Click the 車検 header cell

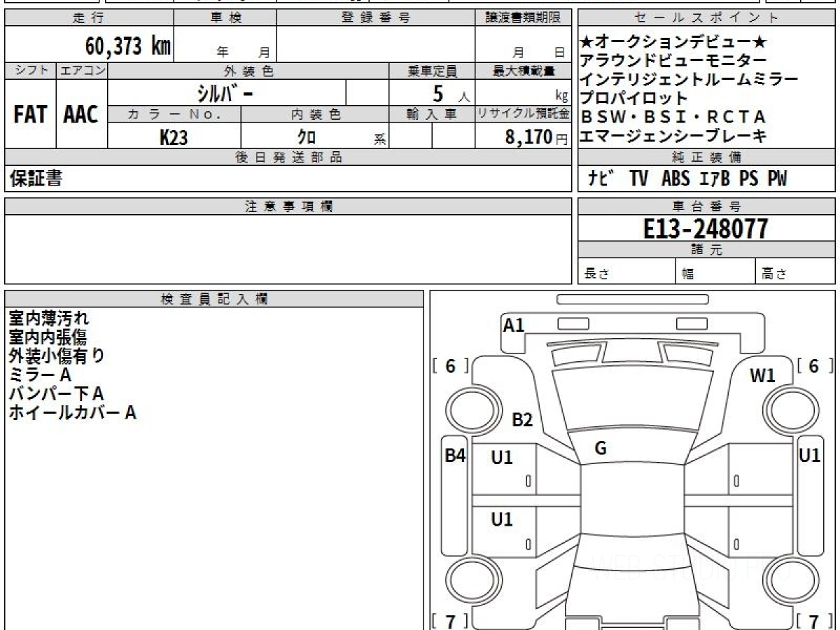click(x=225, y=18)
